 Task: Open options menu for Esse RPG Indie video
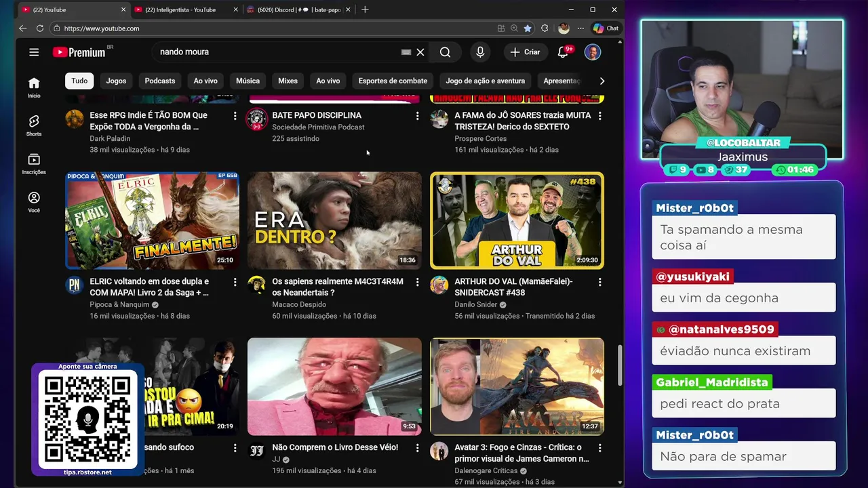point(235,116)
